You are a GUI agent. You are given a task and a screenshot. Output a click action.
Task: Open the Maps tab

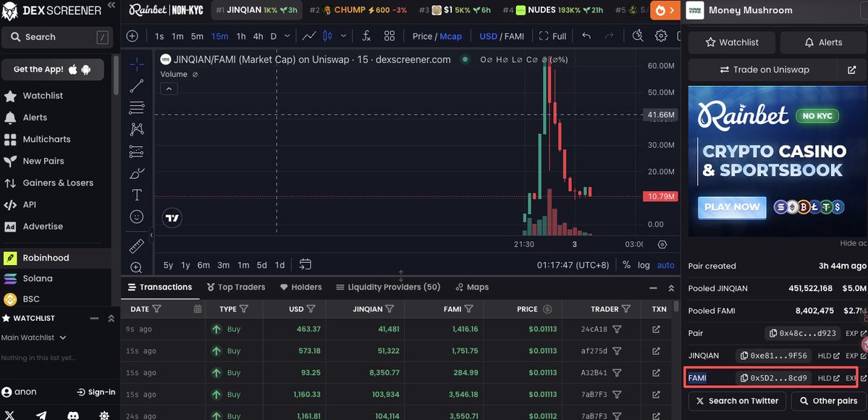click(x=472, y=287)
